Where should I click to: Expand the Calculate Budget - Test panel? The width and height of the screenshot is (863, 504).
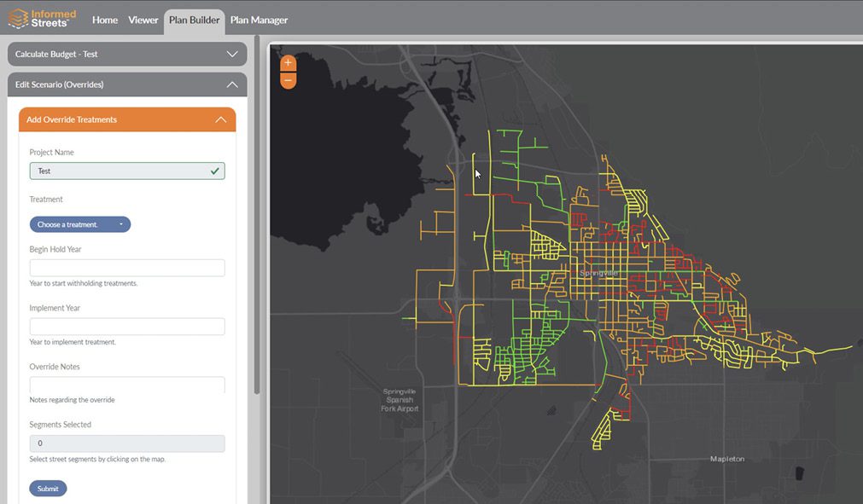[x=231, y=54]
